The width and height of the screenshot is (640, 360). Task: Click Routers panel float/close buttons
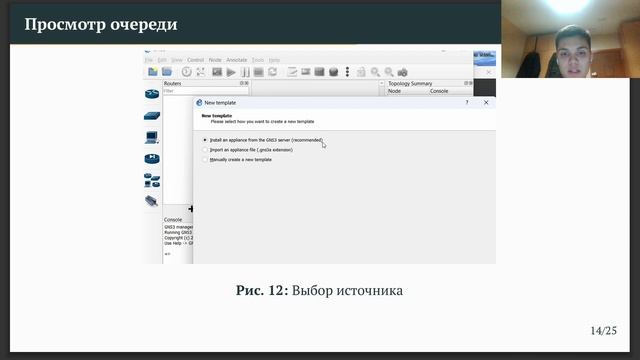[x=244, y=83]
